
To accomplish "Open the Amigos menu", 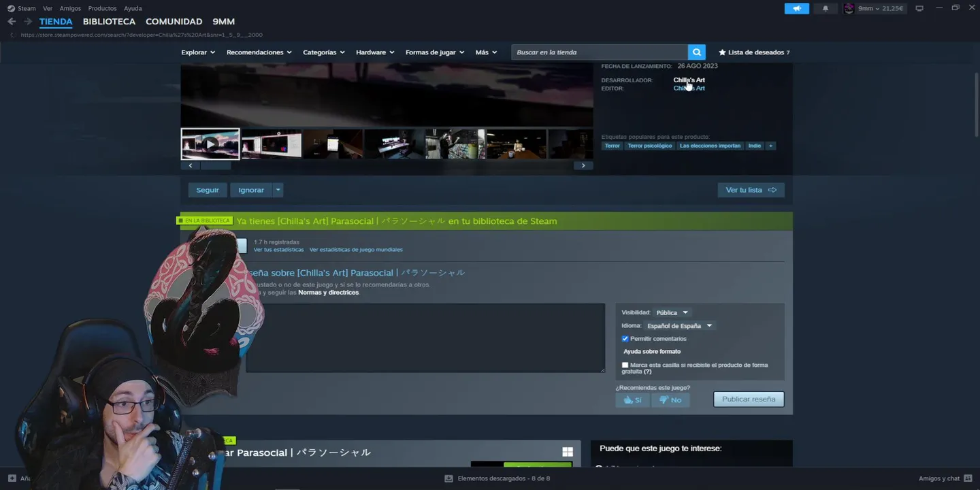I will point(70,8).
